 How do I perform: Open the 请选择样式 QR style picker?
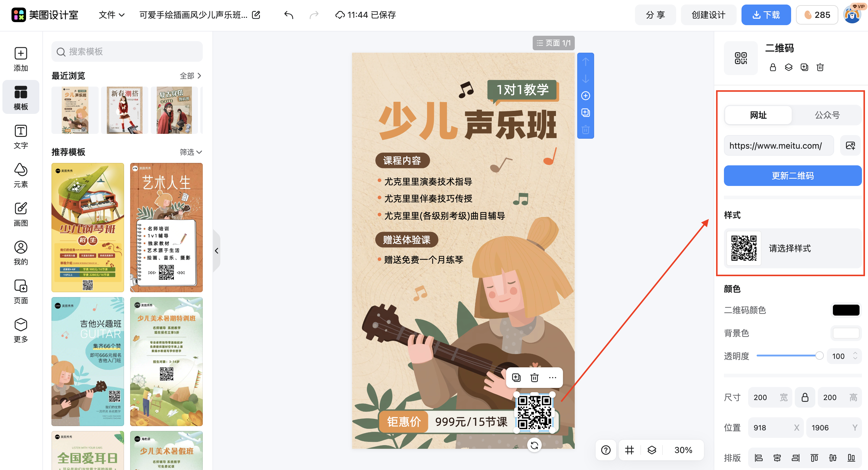[792, 249]
